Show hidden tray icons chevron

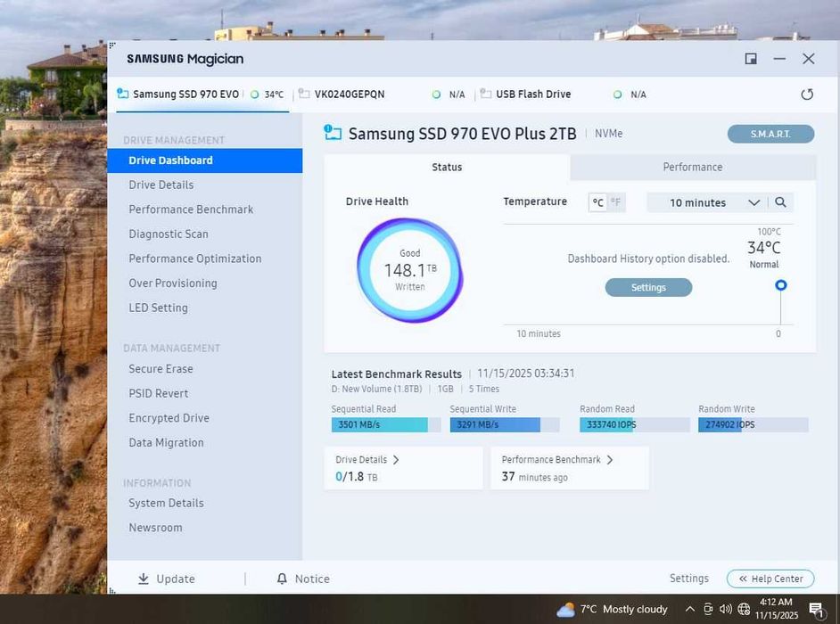(x=690, y=609)
